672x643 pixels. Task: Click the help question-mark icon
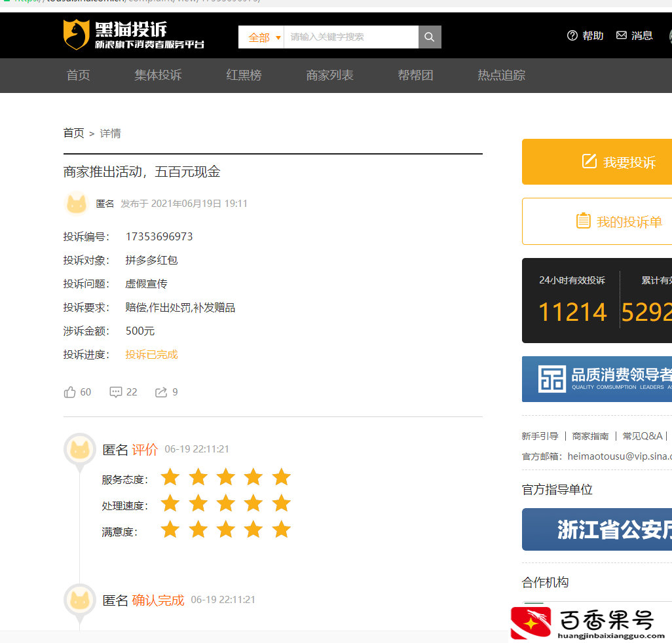click(x=572, y=35)
